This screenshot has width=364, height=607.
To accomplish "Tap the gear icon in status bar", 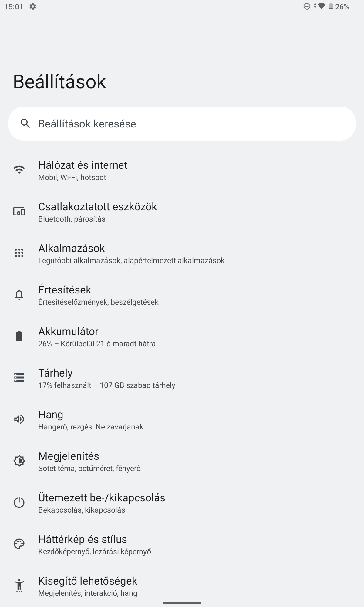I will point(33,7).
